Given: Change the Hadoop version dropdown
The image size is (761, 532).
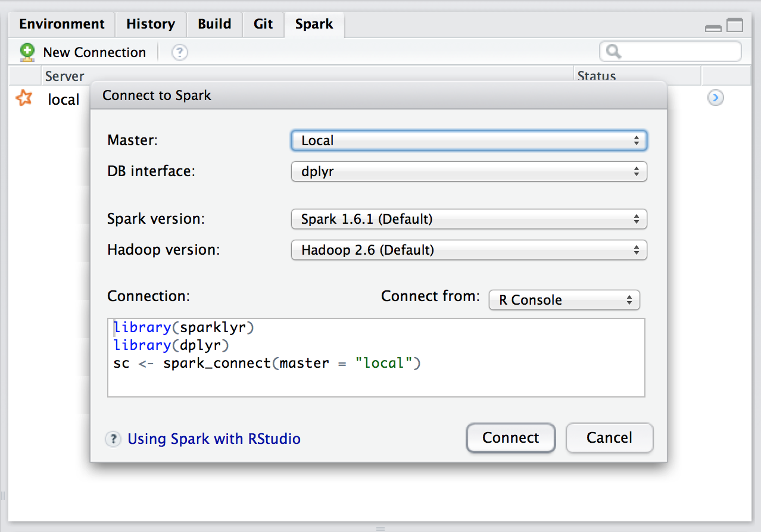Looking at the screenshot, I should pos(469,250).
